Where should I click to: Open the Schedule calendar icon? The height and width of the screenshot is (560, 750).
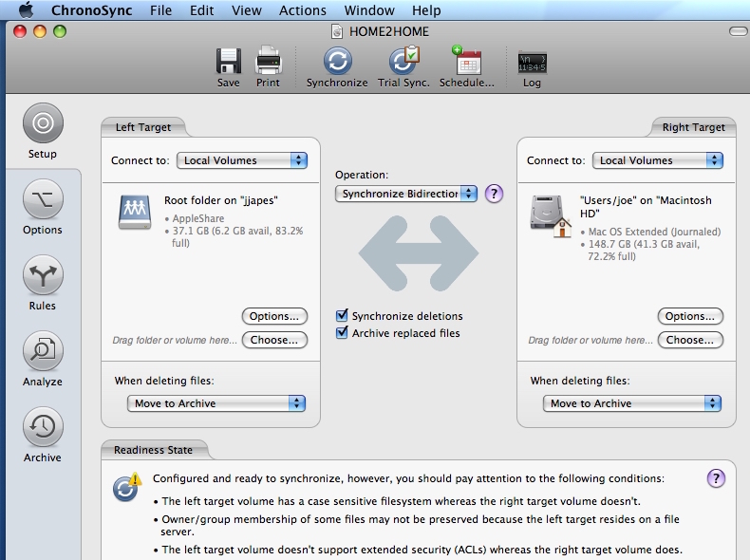pyautogui.click(x=466, y=63)
